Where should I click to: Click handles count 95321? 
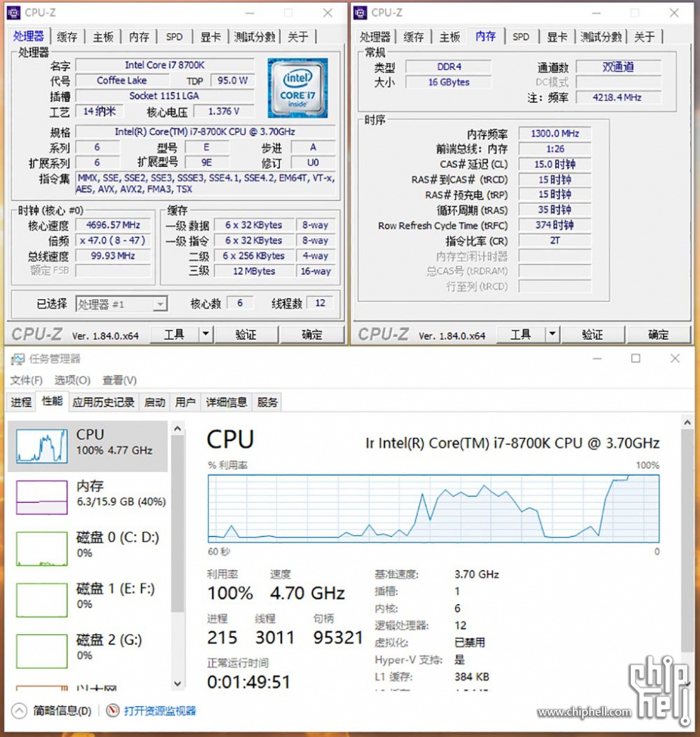(x=338, y=637)
